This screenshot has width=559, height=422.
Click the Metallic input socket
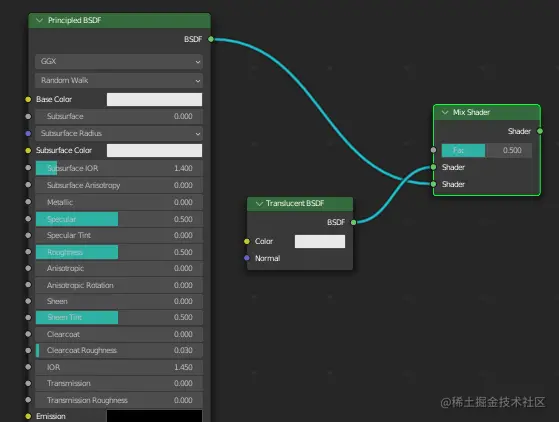pyautogui.click(x=28, y=202)
